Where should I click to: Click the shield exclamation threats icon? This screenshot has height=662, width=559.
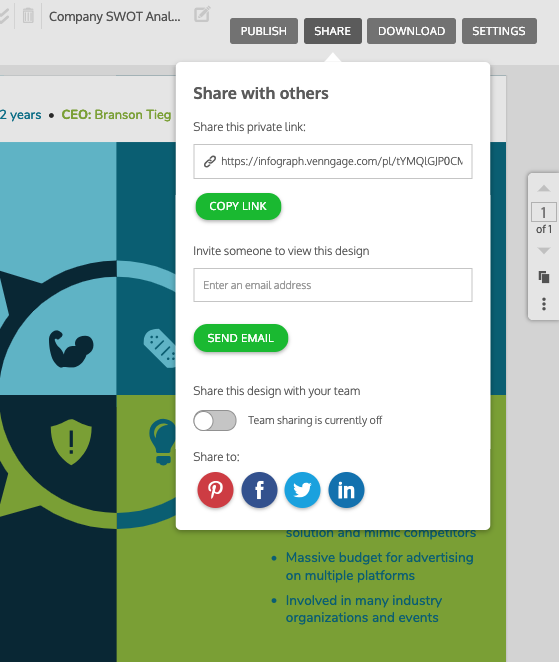click(x=71, y=442)
